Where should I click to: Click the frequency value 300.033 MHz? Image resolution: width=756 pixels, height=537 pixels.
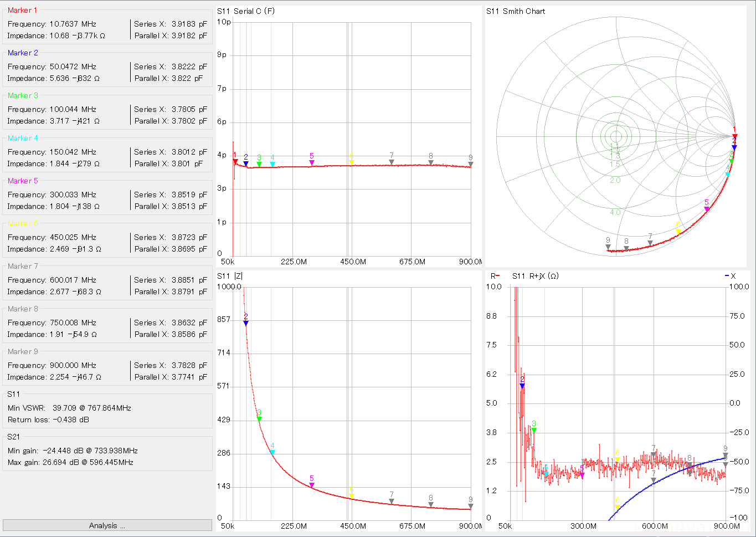pos(73,195)
